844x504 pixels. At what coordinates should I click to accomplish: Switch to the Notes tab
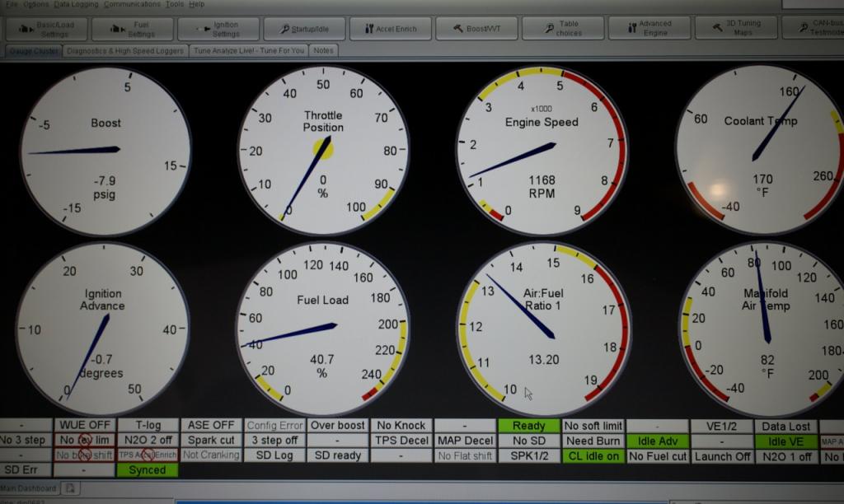click(x=323, y=50)
